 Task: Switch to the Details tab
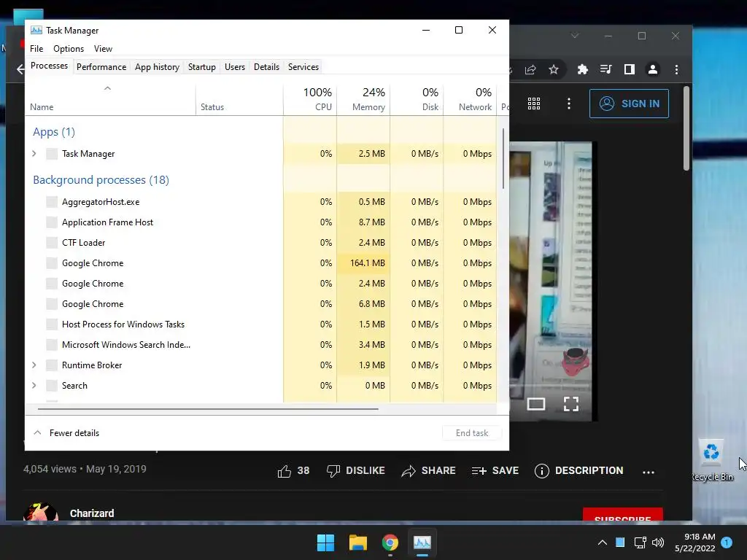(x=266, y=67)
